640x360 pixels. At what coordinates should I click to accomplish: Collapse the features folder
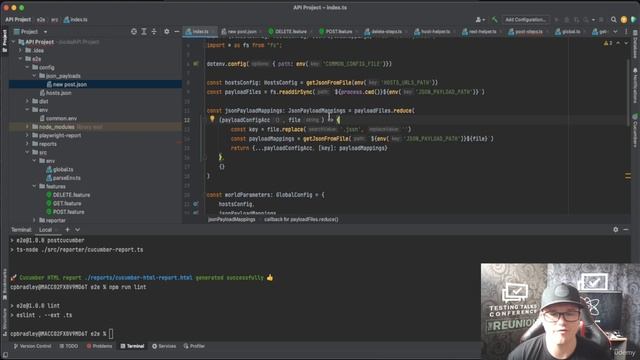point(35,187)
